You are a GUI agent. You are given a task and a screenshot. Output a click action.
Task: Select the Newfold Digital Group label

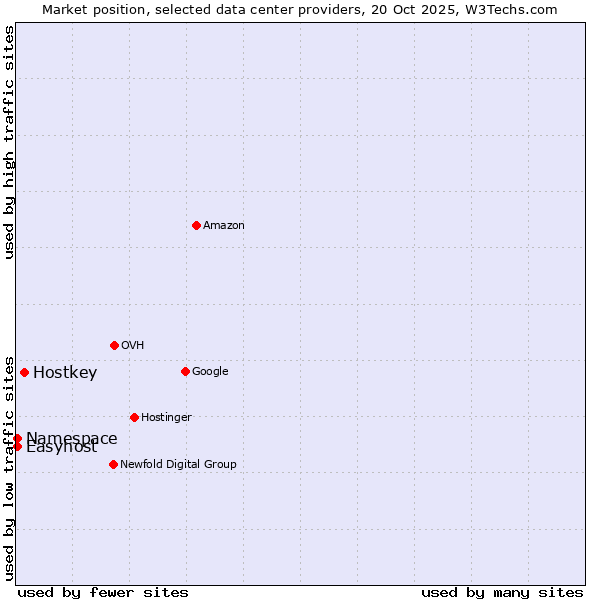[x=178, y=464]
